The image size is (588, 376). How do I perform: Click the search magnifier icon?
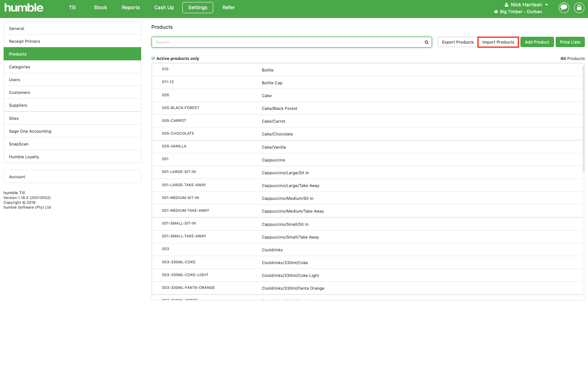[426, 42]
